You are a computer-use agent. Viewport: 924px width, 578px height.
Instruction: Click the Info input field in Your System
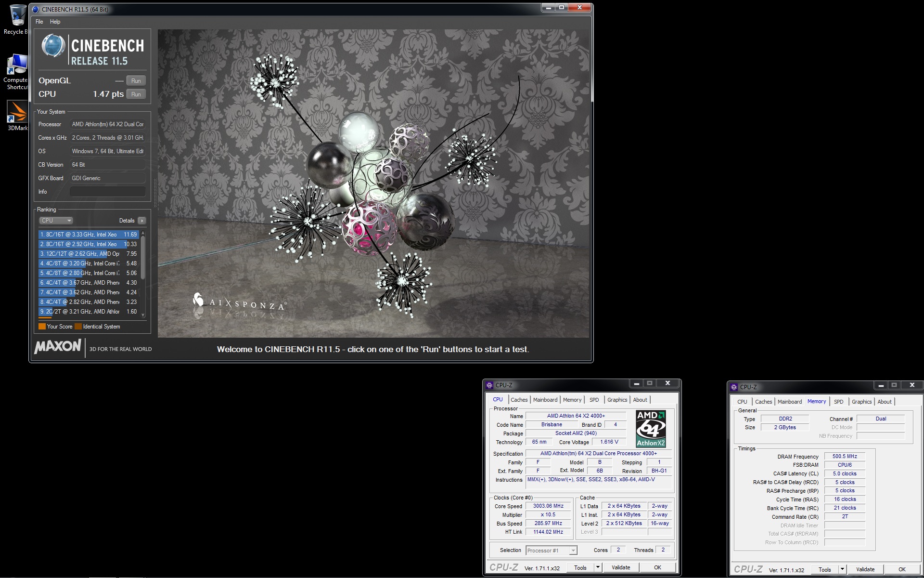coord(108,192)
